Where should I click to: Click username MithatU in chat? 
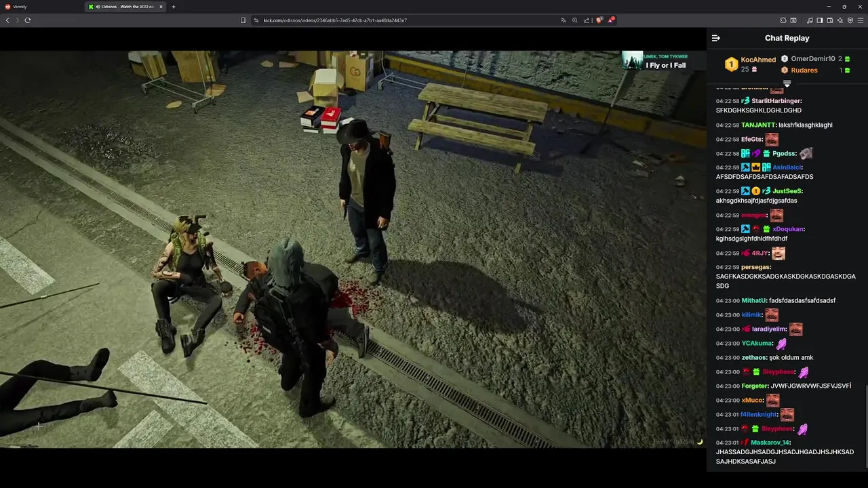tap(753, 301)
